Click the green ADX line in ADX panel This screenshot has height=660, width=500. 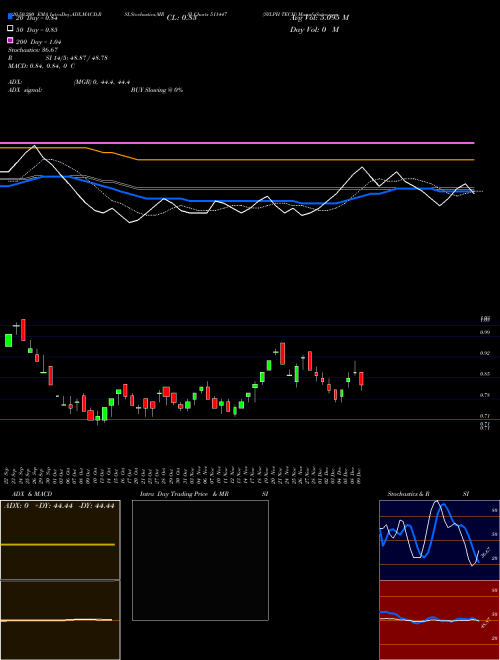(x=58, y=545)
